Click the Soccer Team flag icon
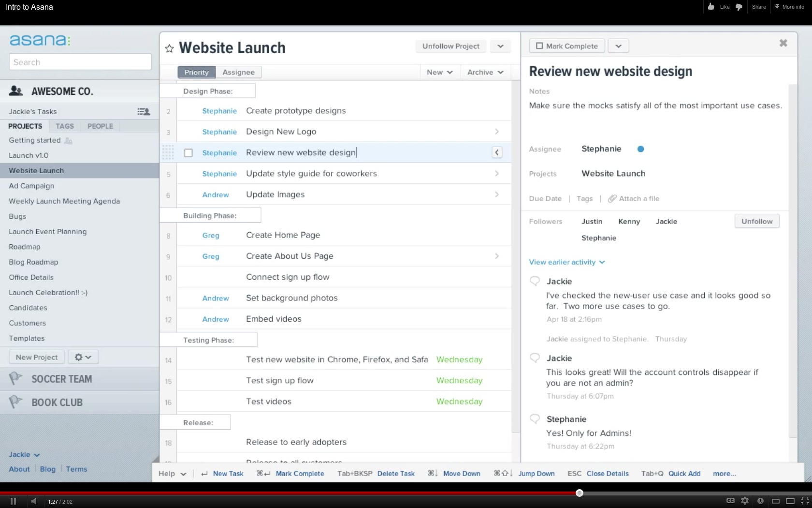Screen dimensions: 812x508 [x=15, y=378]
